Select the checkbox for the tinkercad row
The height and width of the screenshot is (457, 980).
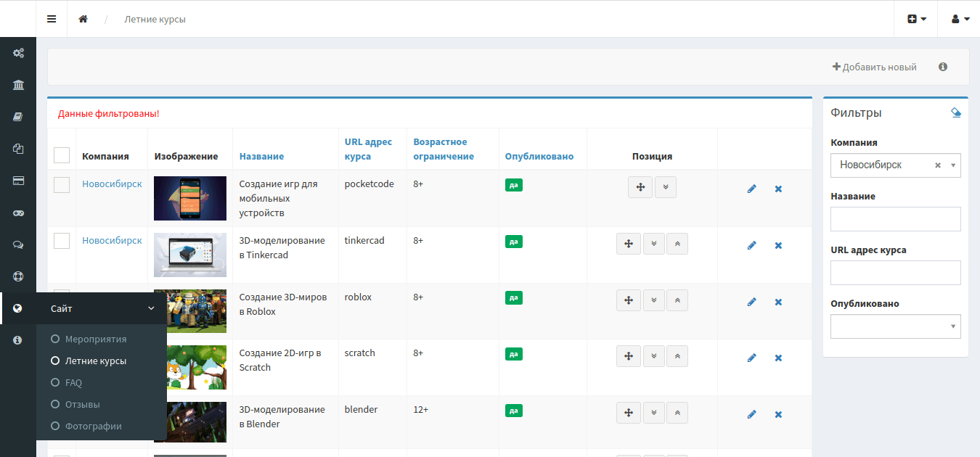pyautogui.click(x=62, y=241)
